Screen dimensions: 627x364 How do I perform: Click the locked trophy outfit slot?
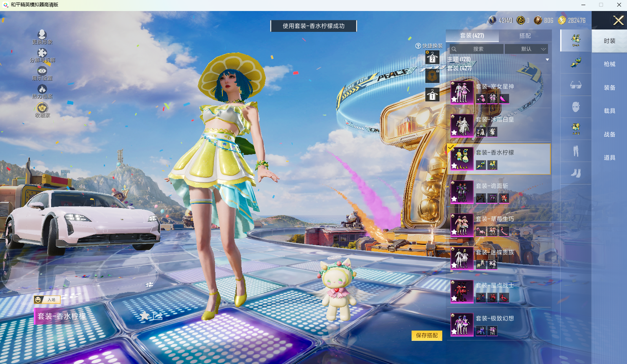click(432, 76)
